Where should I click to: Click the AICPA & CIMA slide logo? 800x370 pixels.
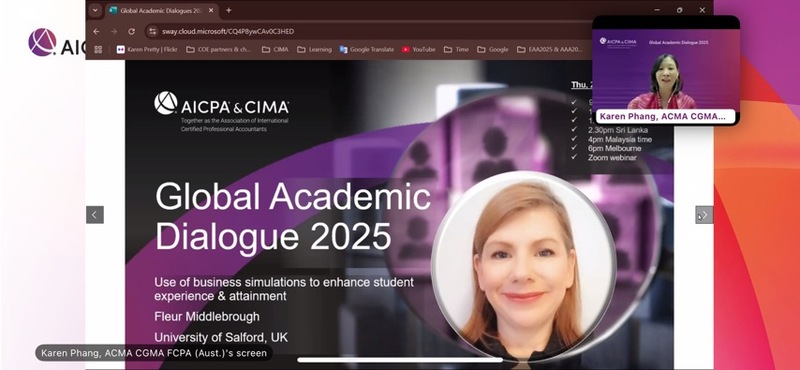[x=221, y=111]
